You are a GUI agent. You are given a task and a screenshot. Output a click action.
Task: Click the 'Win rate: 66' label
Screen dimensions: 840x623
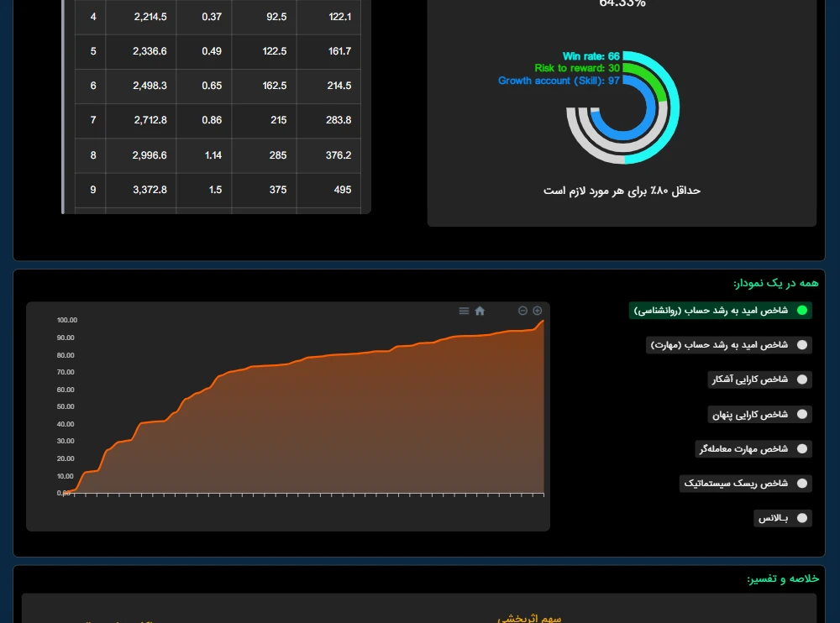(591, 56)
